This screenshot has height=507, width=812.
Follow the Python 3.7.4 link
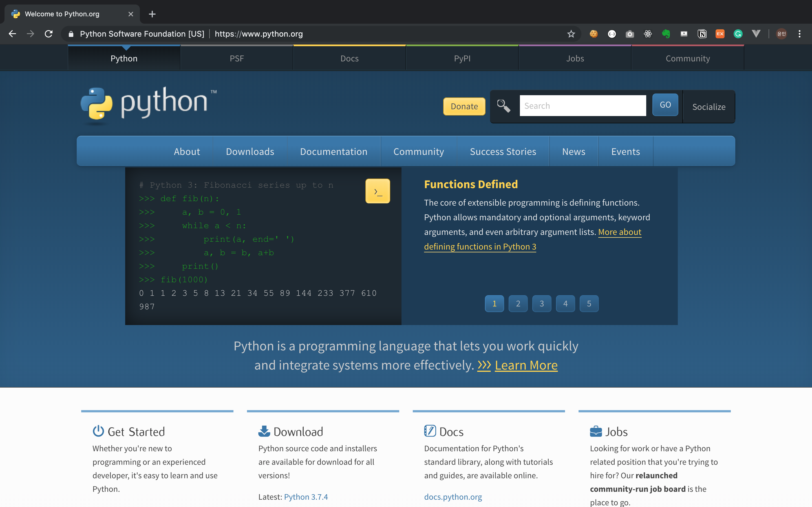tap(306, 497)
